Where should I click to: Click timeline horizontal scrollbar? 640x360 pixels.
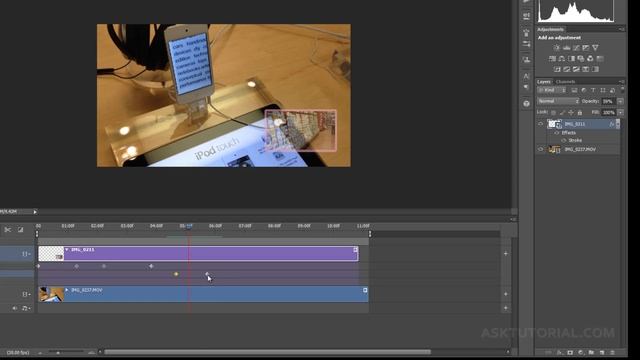pos(267,352)
